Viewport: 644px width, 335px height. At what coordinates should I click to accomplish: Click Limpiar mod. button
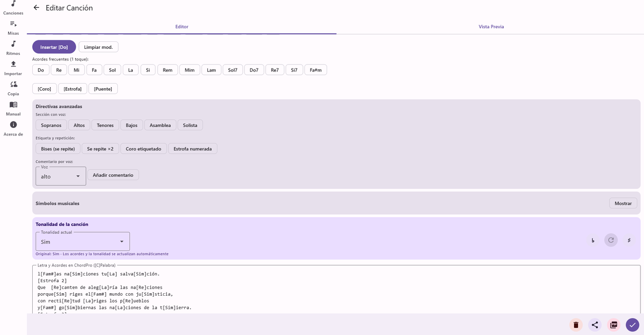click(x=99, y=47)
